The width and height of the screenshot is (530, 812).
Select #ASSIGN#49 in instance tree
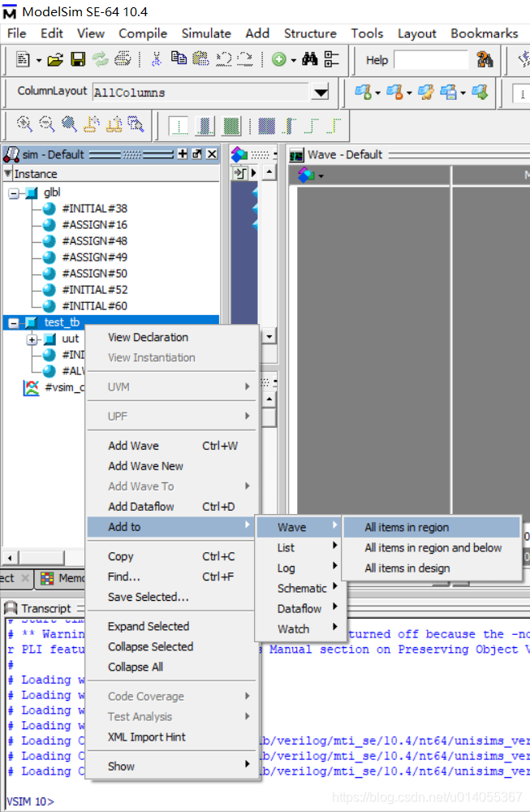pyautogui.click(x=95, y=257)
